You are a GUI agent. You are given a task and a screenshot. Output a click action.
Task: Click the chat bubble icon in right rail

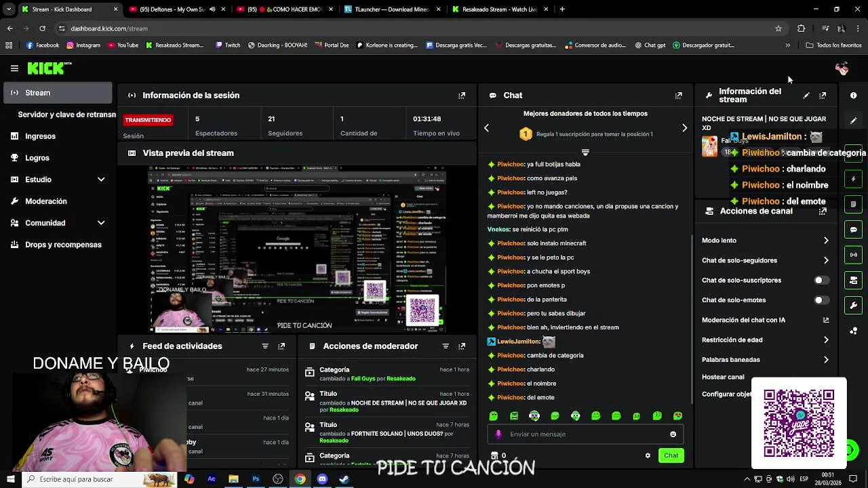[854, 230]
